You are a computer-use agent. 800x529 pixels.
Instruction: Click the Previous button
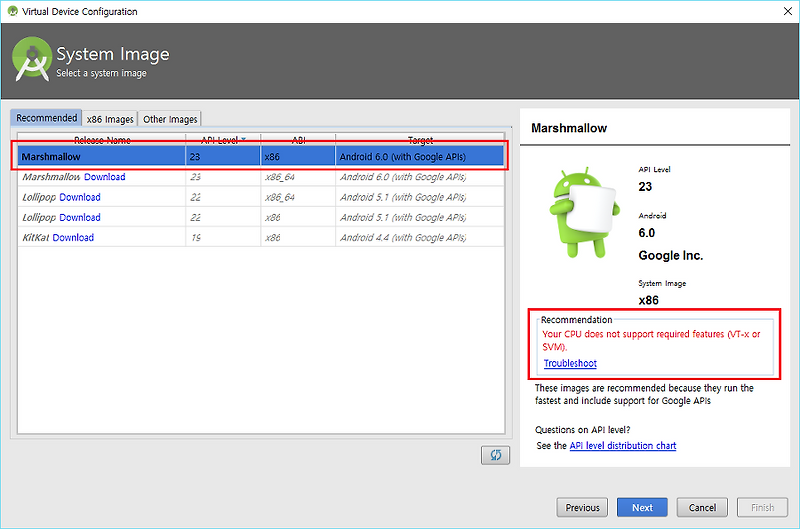click(582, 508)
